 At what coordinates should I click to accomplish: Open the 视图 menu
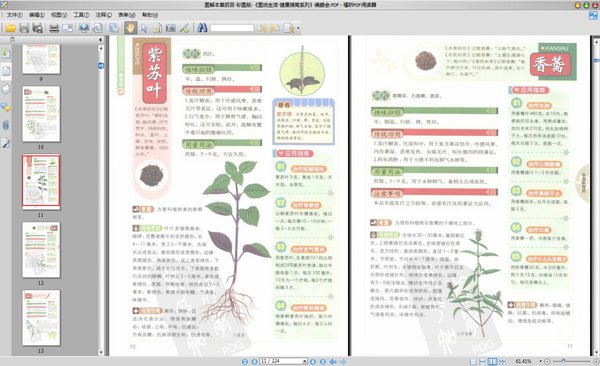tap(59, 15)
